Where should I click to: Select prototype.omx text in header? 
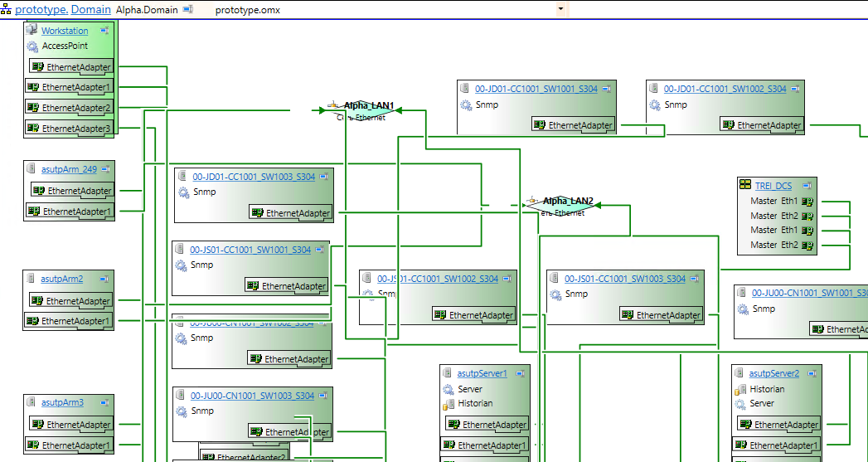tap(247, 10)
